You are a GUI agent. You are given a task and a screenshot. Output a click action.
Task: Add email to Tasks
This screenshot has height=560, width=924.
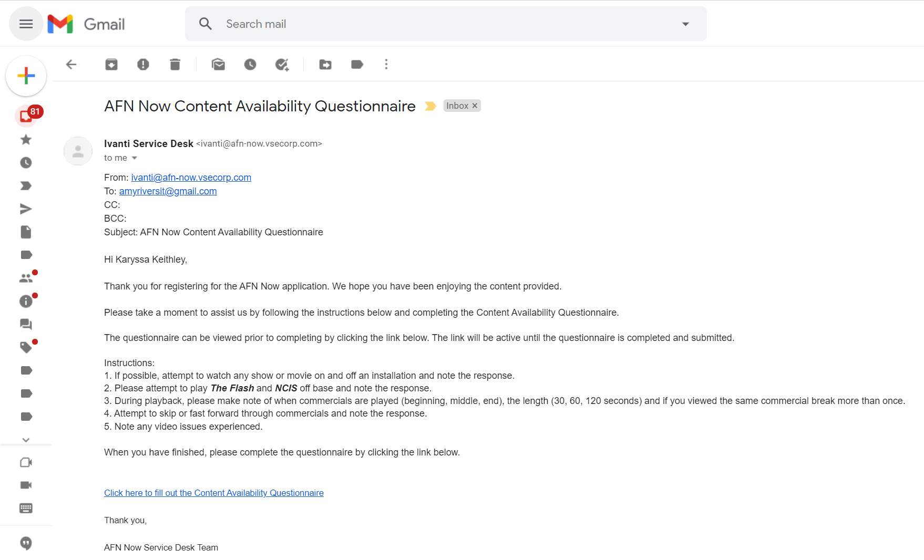pos(282,65)
